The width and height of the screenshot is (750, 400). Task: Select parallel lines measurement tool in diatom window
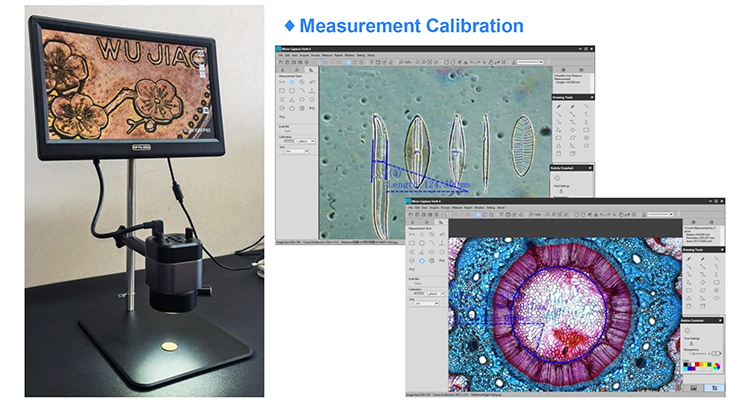292,82
